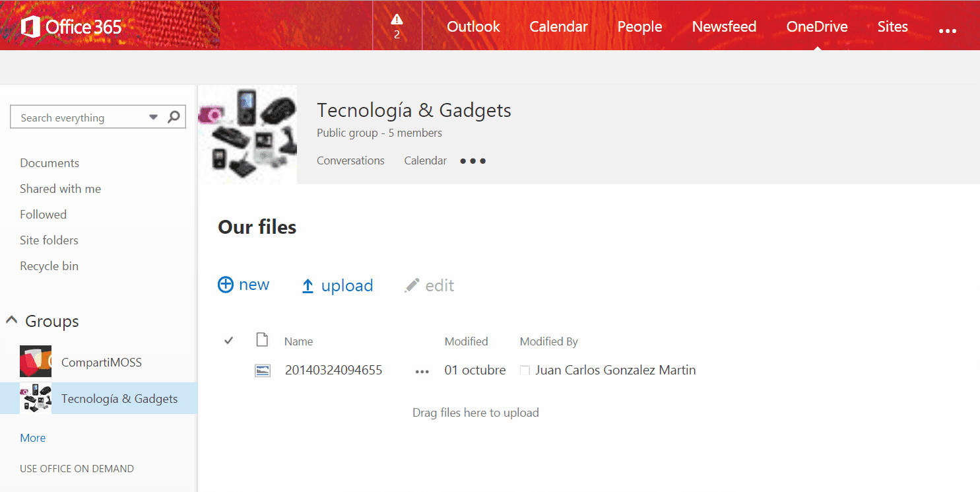Sort by the Modified column header
Viewport: 980px width, 492px height.
(467, 341)
